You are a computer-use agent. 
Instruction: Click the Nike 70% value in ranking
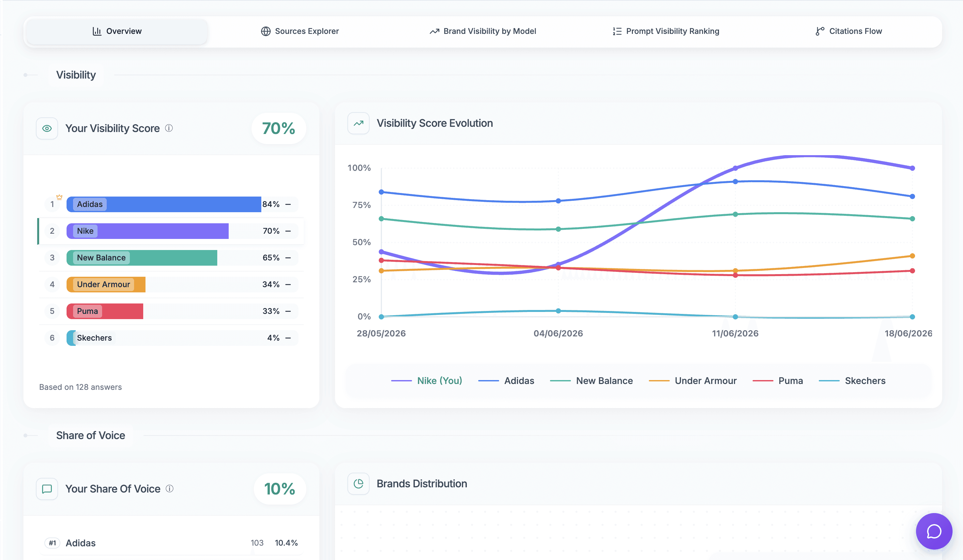pos(271,231)
